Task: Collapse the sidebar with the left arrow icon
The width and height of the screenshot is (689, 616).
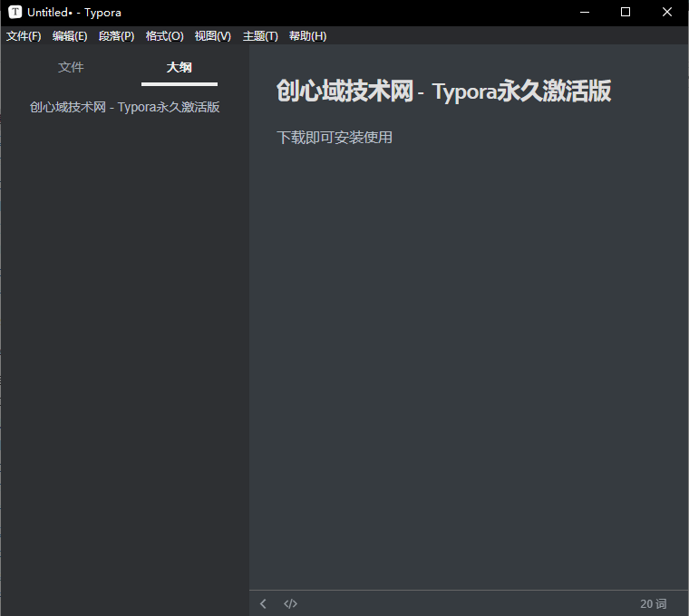Action: [263, 603]
